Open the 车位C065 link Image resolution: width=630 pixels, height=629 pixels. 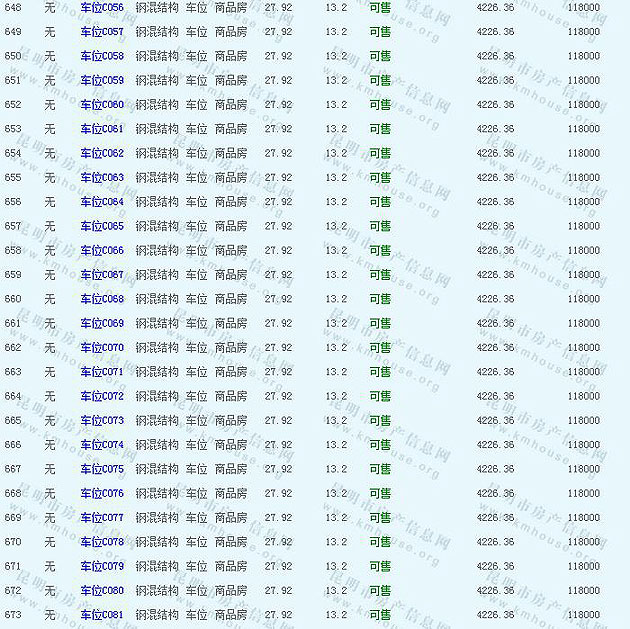click(x=102, y=227)
